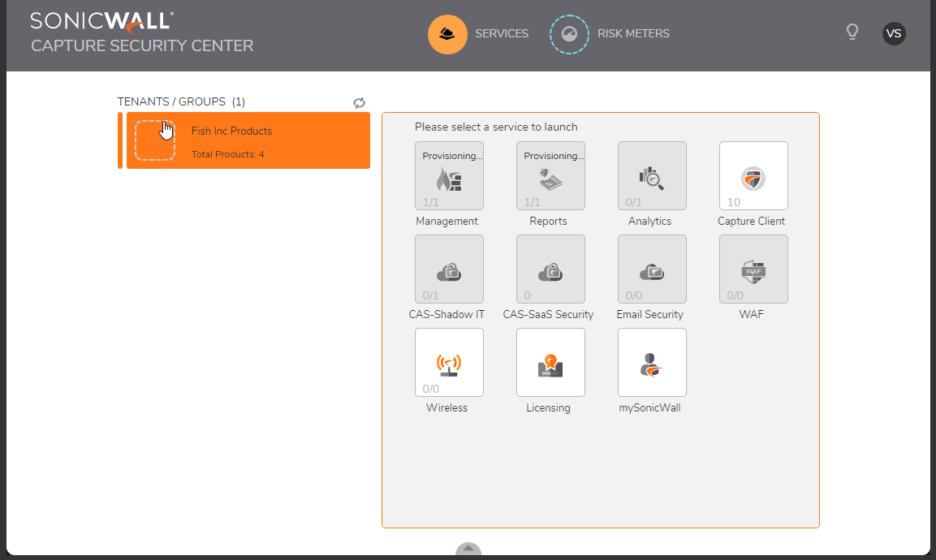
Task: Click the orange Services hat icon
Action: tap(447, 34)
